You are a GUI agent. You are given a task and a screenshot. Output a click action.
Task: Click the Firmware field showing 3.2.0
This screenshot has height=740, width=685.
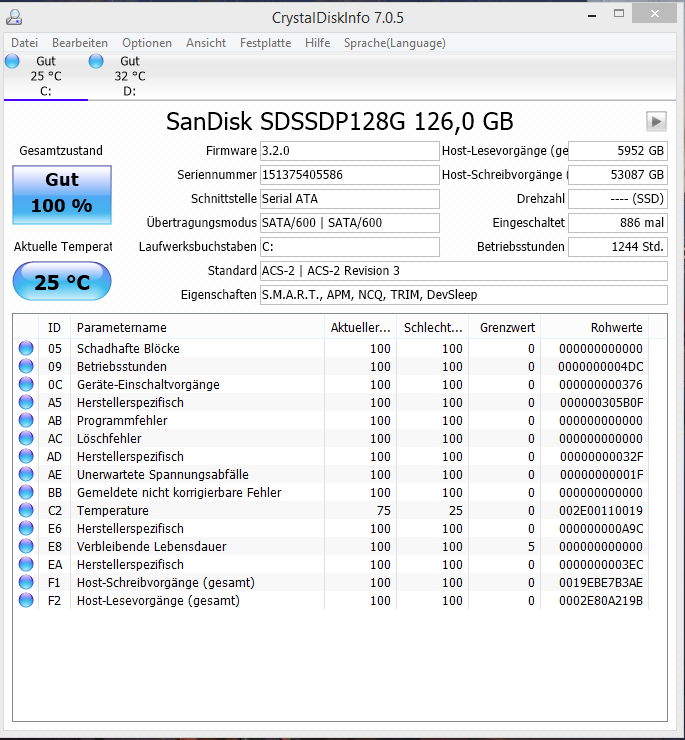point(350,151)
